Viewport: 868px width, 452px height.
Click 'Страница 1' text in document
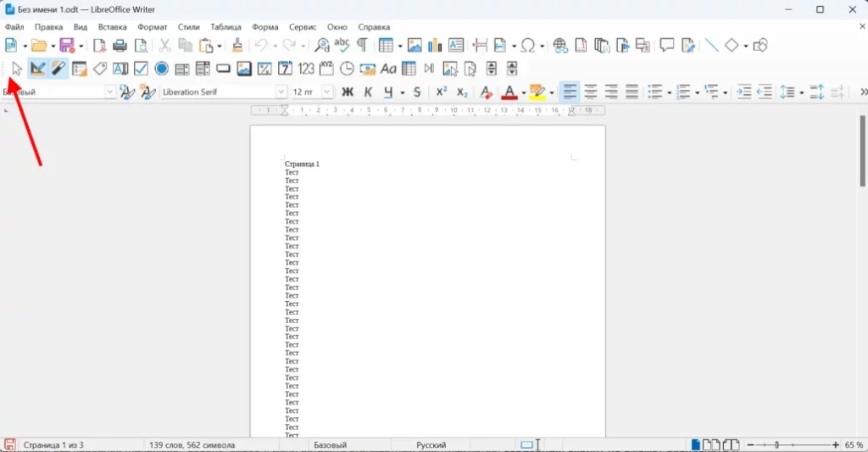(302, 164)
